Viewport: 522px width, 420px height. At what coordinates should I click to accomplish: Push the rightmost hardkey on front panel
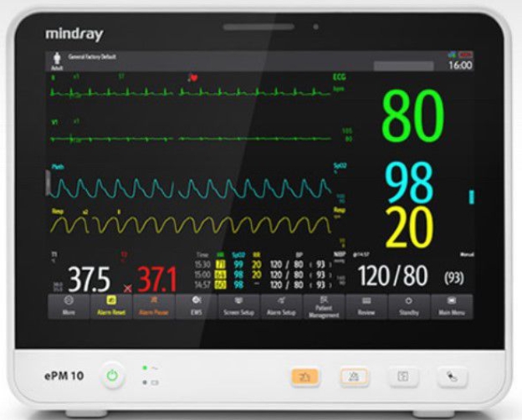452,377
